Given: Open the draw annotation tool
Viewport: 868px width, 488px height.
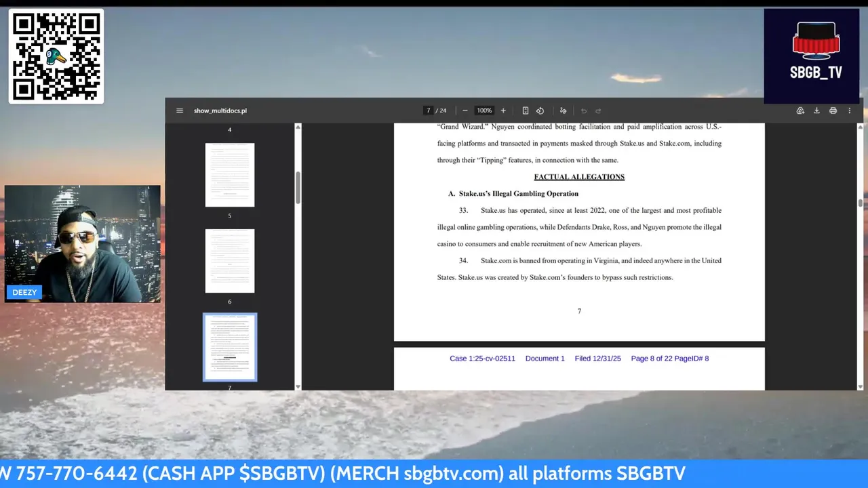Looking at the screenshot, I should pyautogui.click(x=563, y=110).
